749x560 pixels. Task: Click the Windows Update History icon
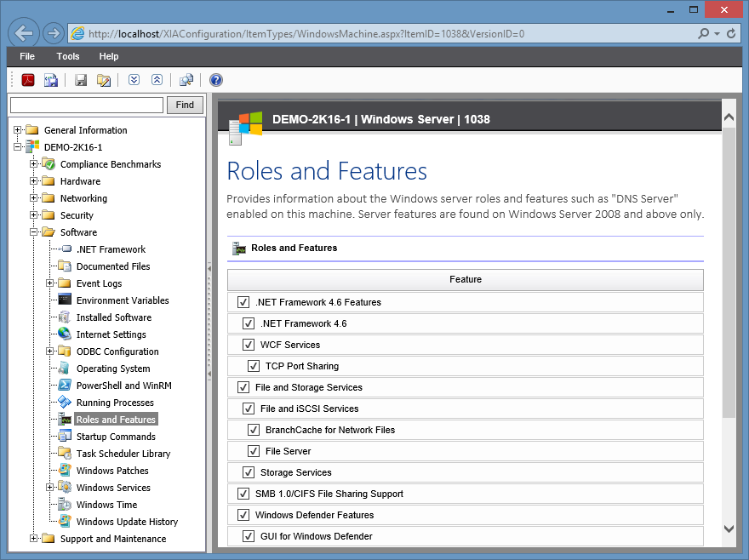click(x=65, y=522)
